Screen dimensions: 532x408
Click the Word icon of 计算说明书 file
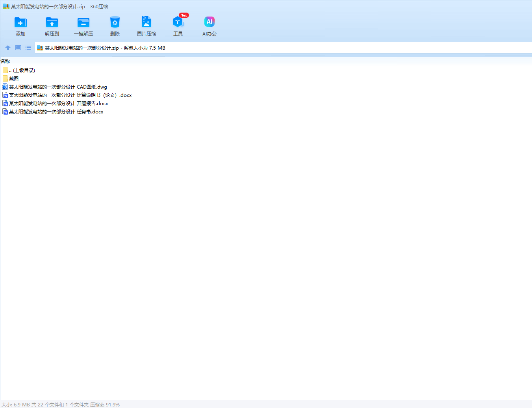tap(5, 95)
